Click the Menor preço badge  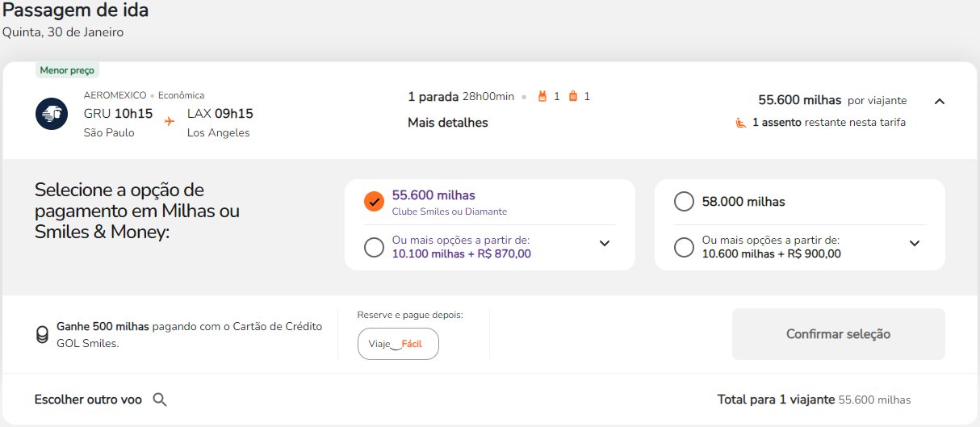click(67, 70)
